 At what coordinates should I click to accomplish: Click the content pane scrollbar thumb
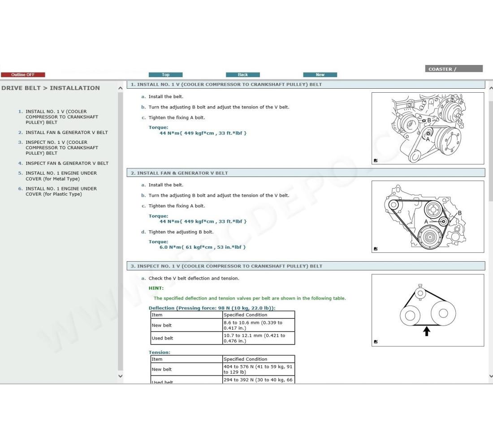(491, 151)
